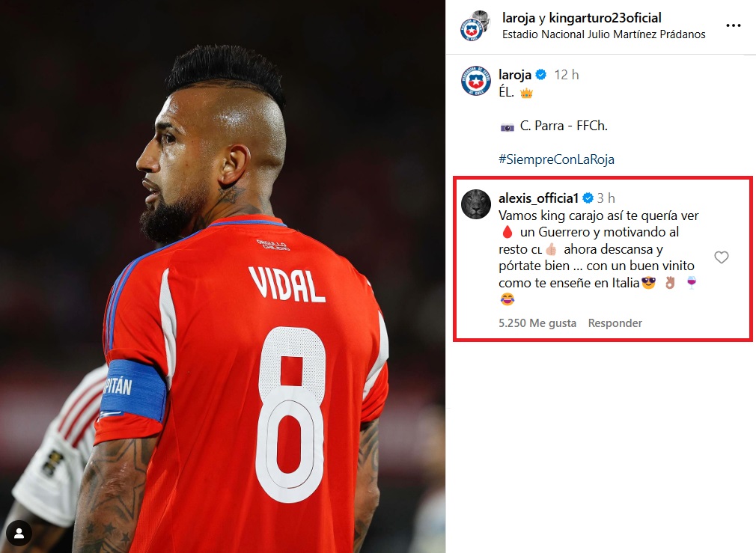Viewport: 756px width, 553px height.
Task: Click the 12 h post timestamp
Action: (x=566, y=75)
